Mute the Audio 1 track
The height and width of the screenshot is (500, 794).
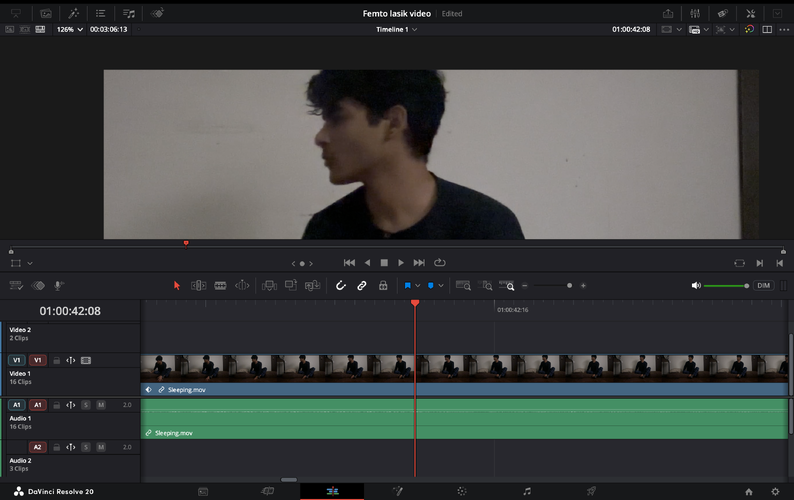[x=101, y=405]
